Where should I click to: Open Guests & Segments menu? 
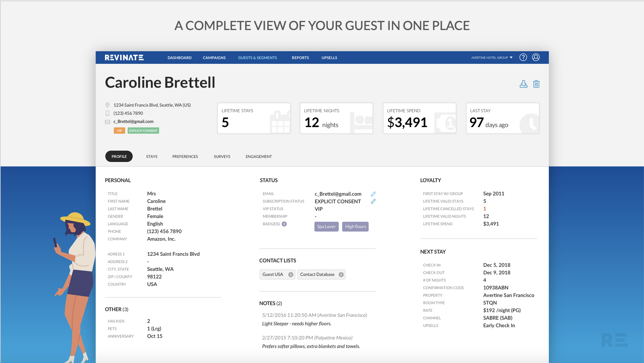[257, 58]
